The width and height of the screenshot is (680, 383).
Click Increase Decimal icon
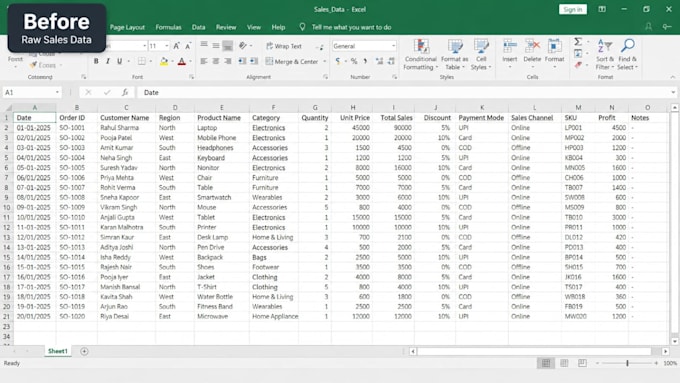click(379, 61)
